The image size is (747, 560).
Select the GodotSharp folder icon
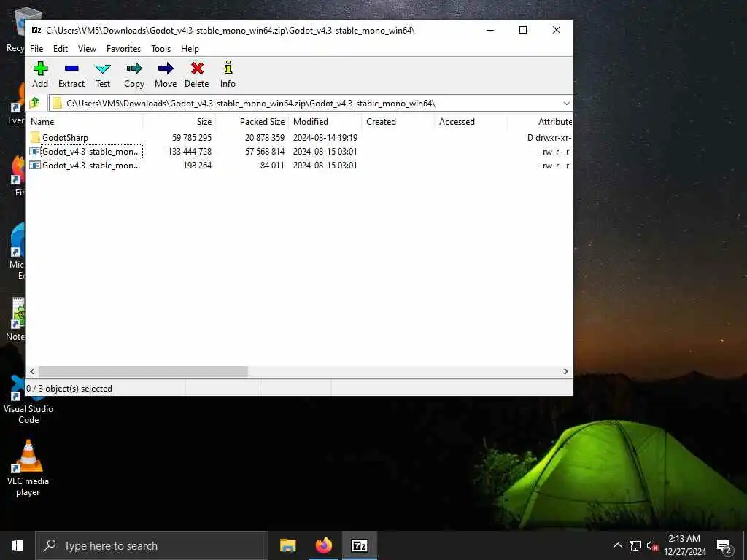tap(35, 138)
